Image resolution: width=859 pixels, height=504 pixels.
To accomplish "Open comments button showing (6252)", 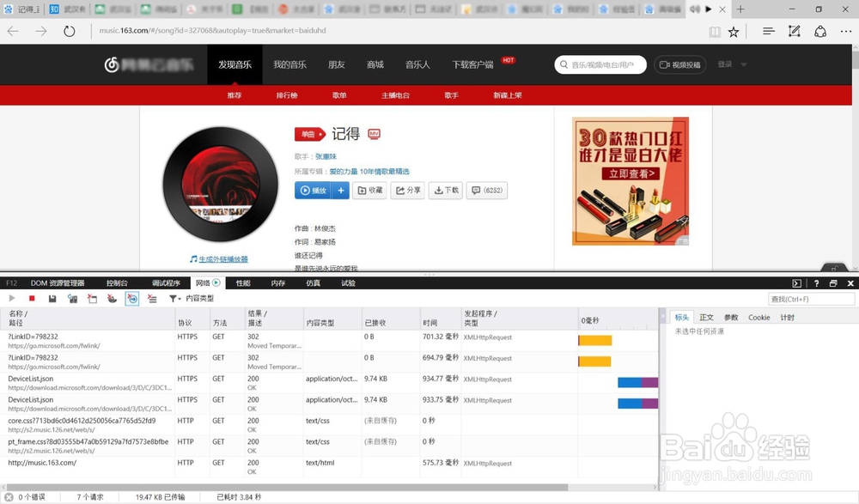I will click(x=487, y=190).
